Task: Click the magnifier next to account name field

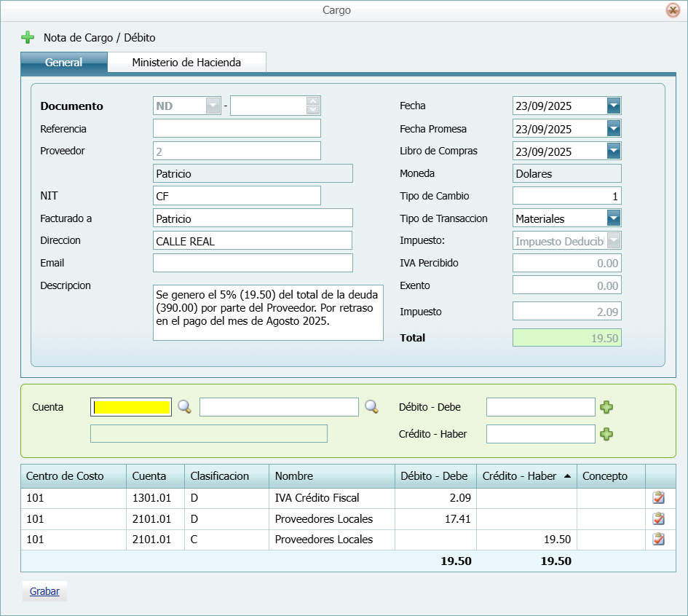Action: point(372,407)
